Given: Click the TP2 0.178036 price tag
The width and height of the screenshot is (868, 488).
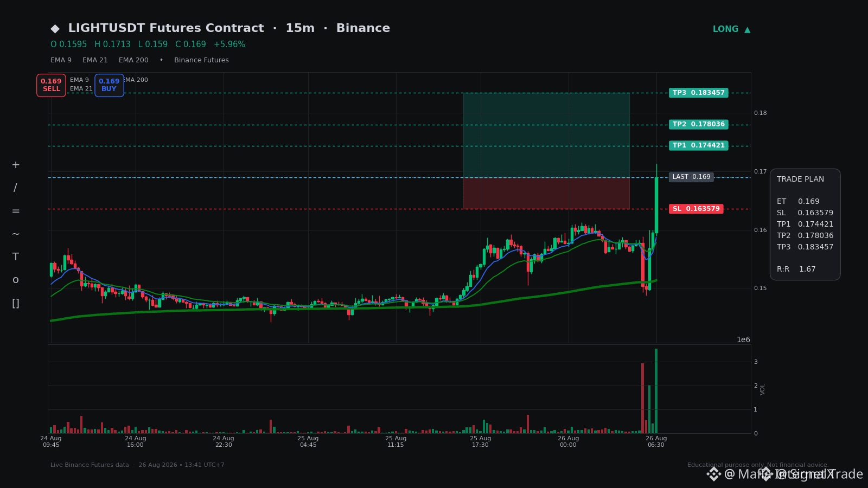Looking at the screenshot, I should point(698,125).
